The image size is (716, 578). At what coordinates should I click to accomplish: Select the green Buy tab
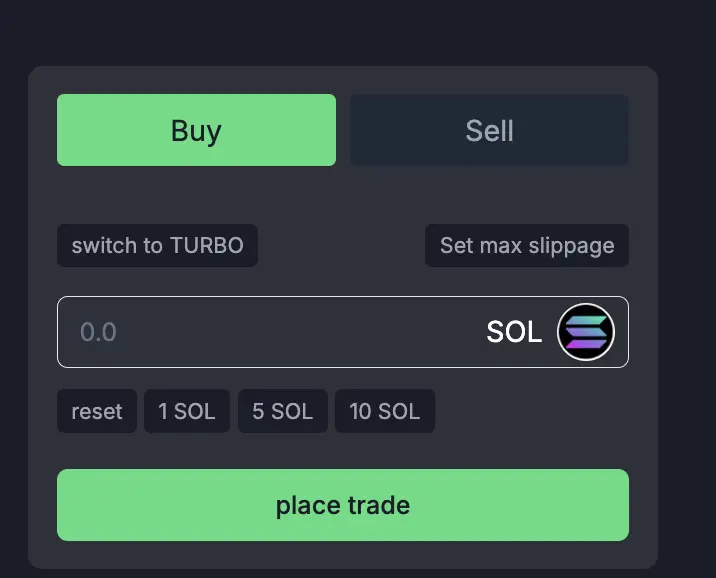[x=196, y=130]
